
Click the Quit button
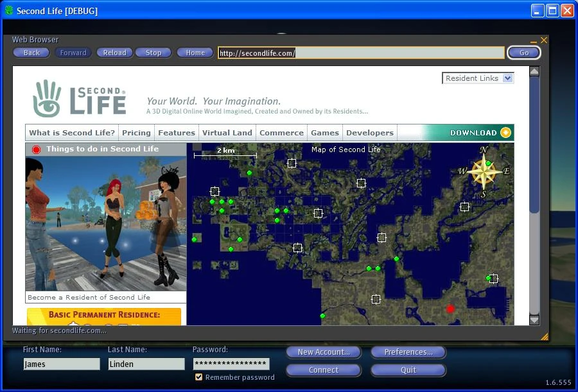[408, 370]
